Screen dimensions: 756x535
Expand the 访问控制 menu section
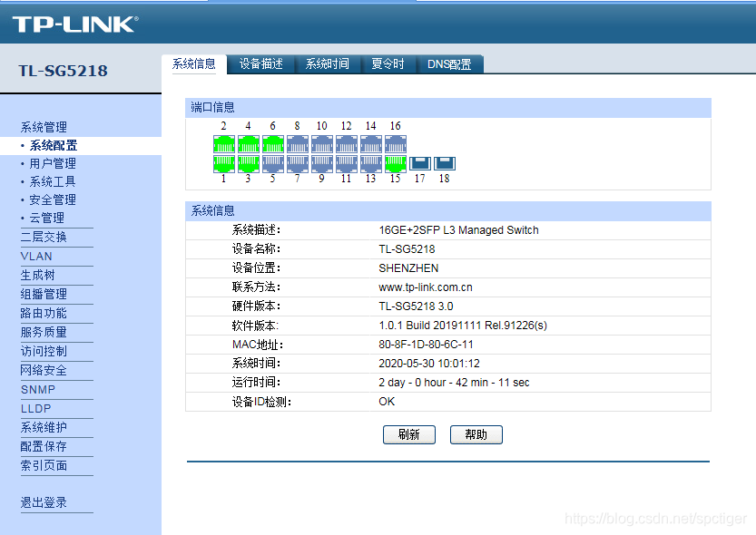tap(44, 351)
